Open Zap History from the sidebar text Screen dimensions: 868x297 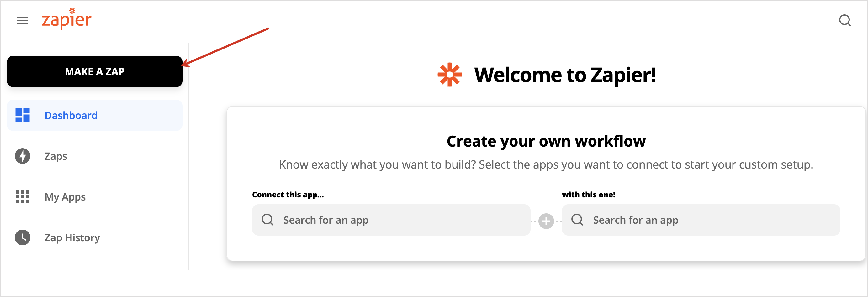[72, 238]
